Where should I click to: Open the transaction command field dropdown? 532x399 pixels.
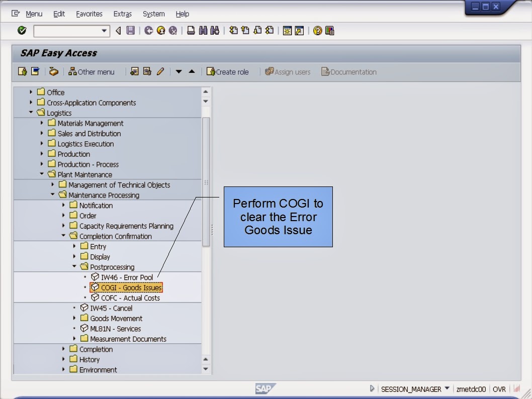coord(104,31)
